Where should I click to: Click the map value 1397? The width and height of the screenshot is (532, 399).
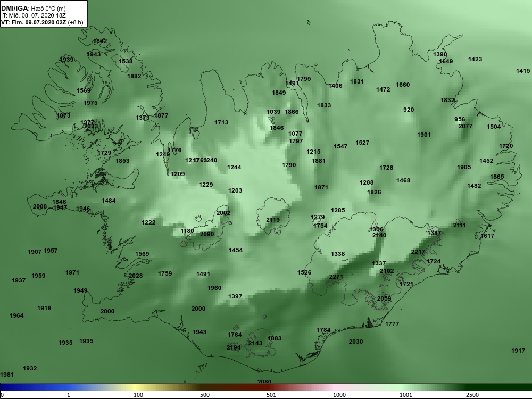pyautogui.click(x=235, y=296)
